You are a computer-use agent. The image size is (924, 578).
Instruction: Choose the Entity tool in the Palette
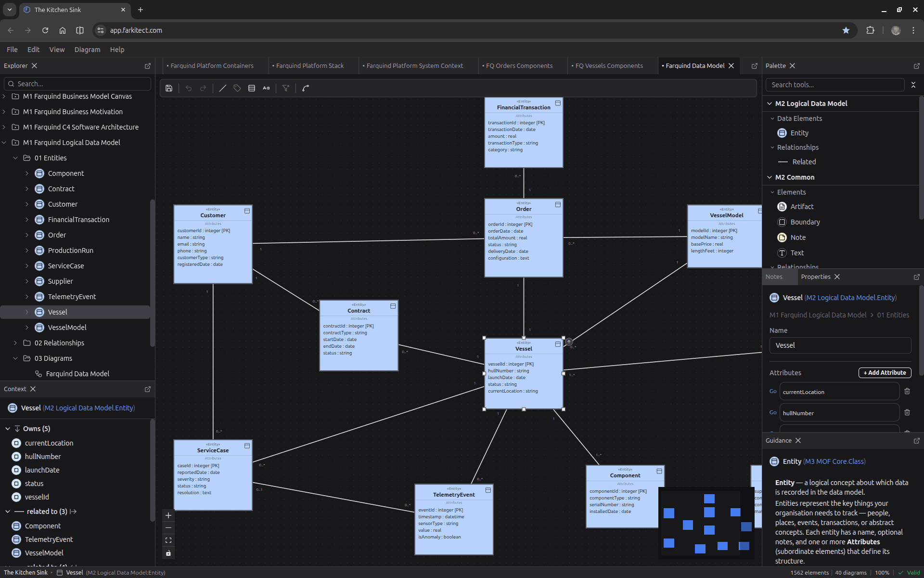(x=799, y=133)
